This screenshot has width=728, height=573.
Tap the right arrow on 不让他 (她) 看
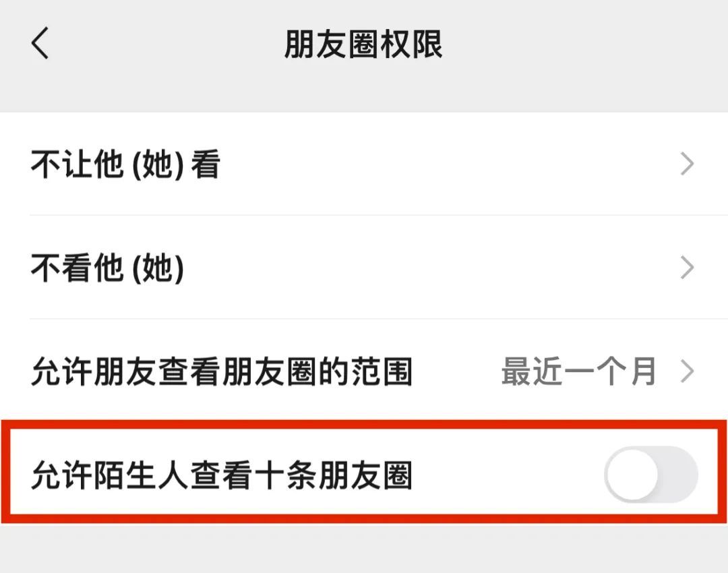(688, 163)
